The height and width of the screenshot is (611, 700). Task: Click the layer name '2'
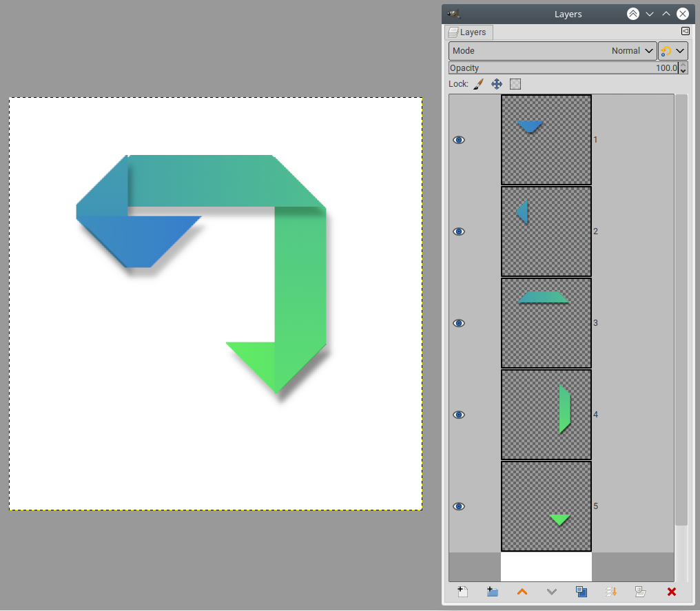point(595,231)
